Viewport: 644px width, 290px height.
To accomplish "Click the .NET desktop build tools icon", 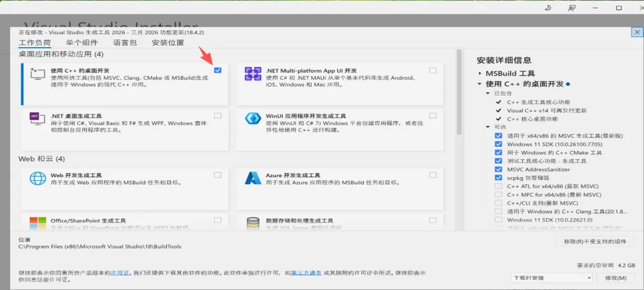I will [38, 119].
